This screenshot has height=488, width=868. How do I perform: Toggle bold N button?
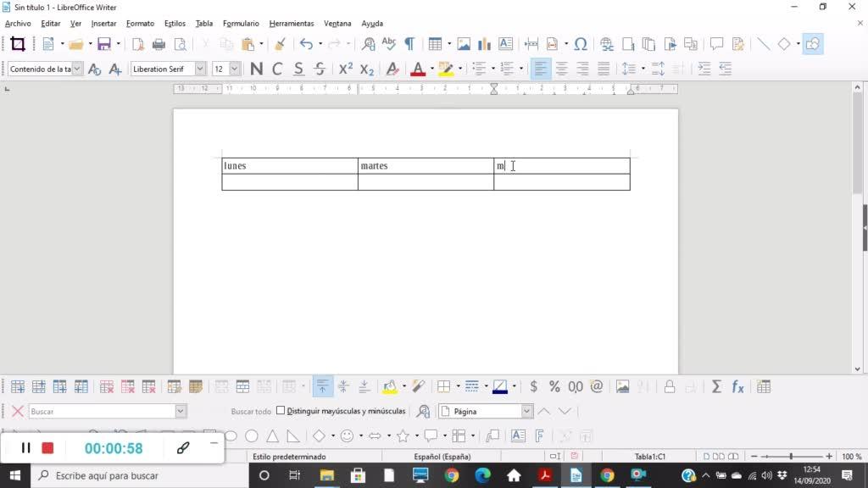tap(256, 69)
